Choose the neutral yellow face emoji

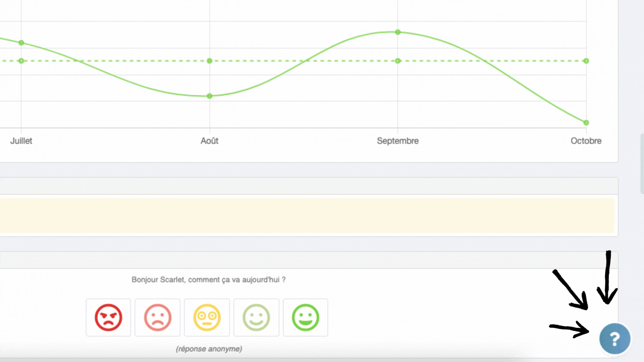click(207, 317)
